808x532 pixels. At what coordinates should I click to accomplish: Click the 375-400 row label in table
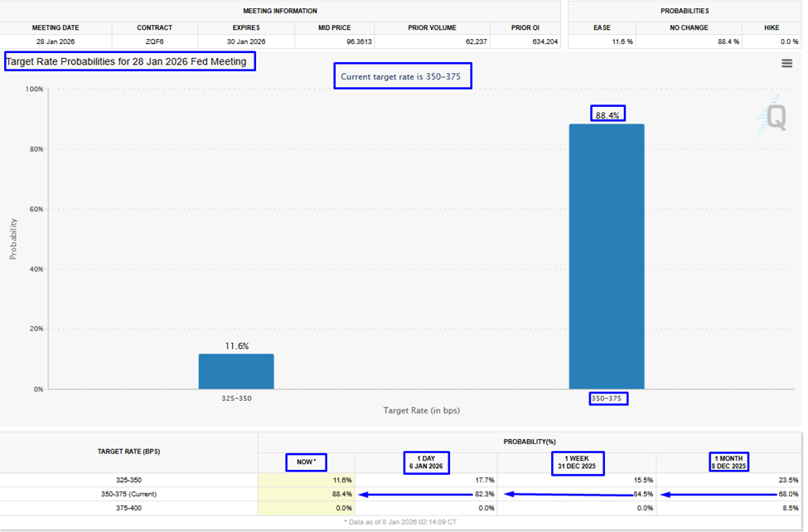point(129,508)
